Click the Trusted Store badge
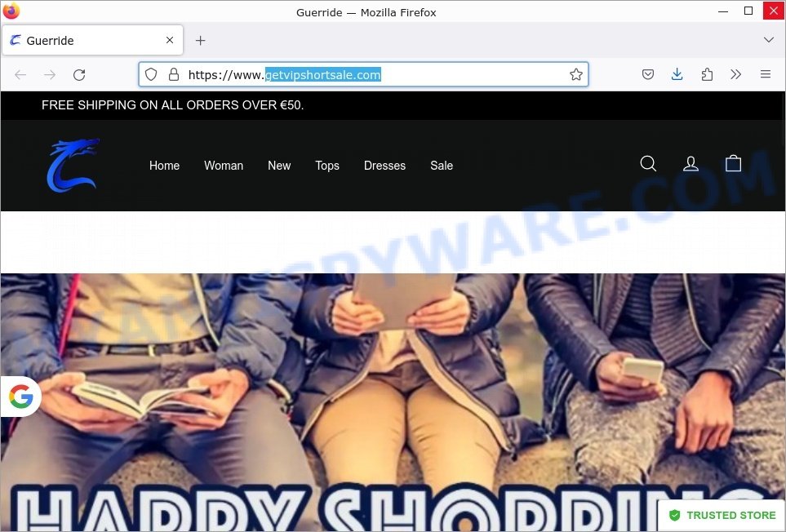 722,516
